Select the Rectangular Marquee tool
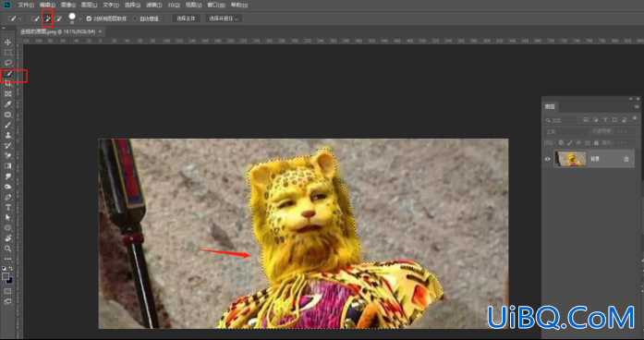 coord(7,53)
